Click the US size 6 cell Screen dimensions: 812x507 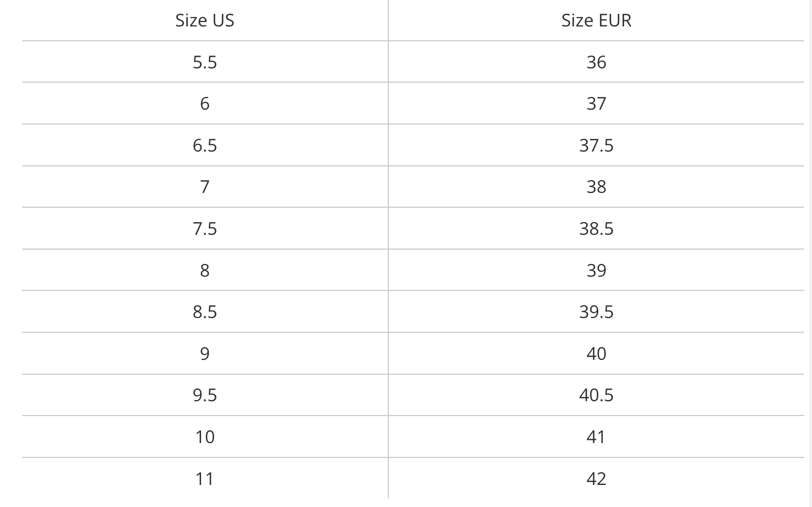click(x=204, y=104)
